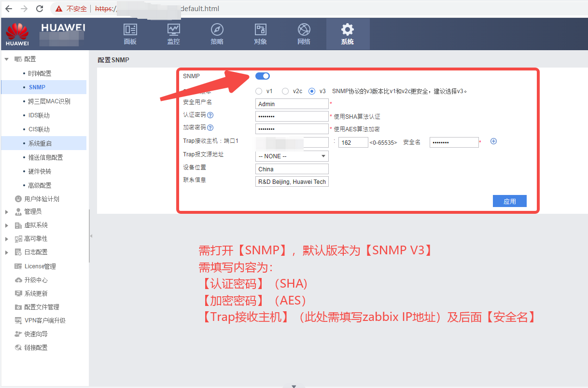Screen dimensions: 588x388
Task: Select 高级配置 in sidebar
Action: pos(40,185)
